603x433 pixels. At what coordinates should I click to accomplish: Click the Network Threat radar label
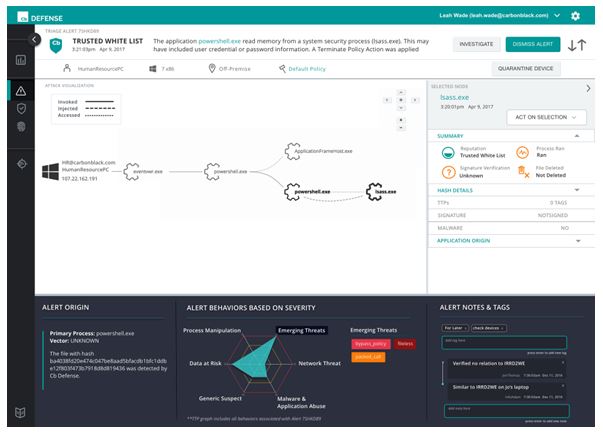pyautogui.click(x=320, y=363)
